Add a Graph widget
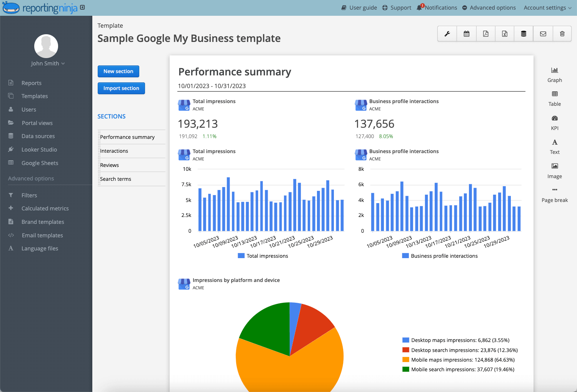577x392 pixels. click(x=555, y=75)
